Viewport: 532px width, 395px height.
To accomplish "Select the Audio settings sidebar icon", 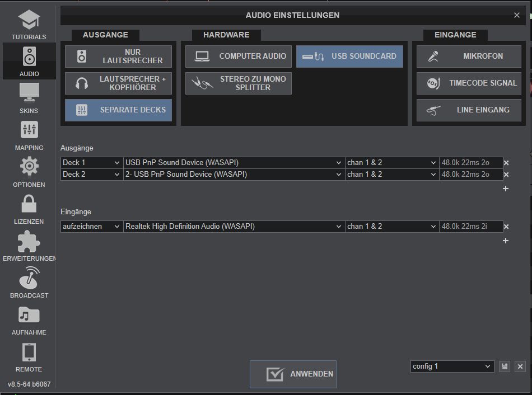I will tap(29, 62).
